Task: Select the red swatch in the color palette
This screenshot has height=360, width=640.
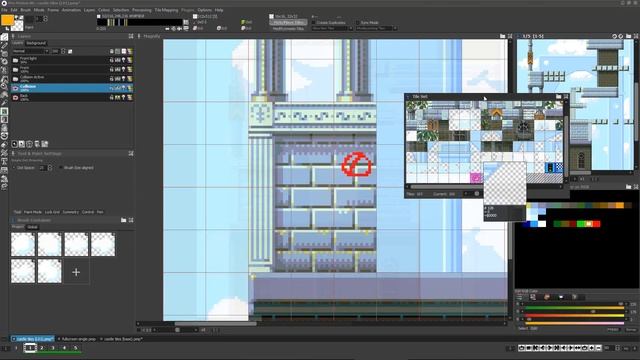Action: [596, 224]
